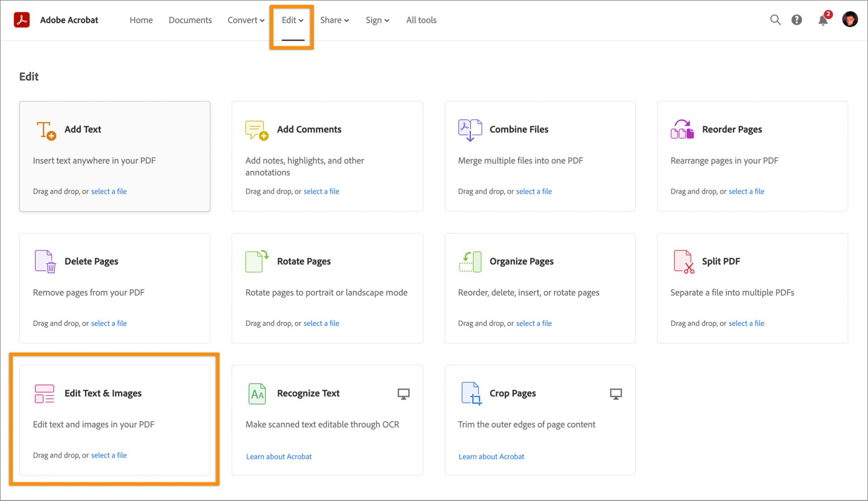Select the Rotate Pages tool icon
This screenshot has width=868, height=501.
coord(257,260)
